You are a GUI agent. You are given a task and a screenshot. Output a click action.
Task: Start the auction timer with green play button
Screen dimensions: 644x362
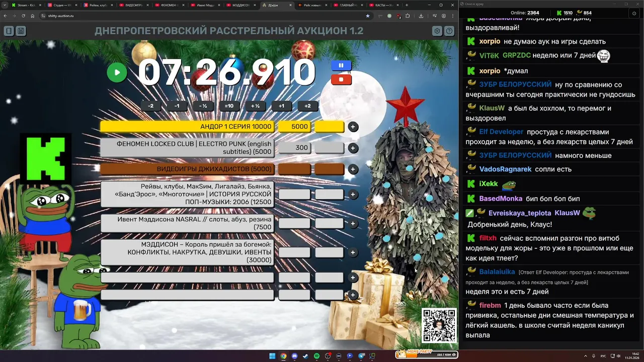(x=117, y=72)
